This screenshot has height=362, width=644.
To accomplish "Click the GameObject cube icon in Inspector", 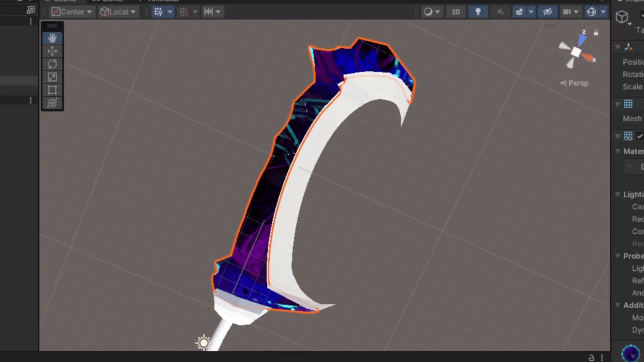I will [x=622, y=17].
